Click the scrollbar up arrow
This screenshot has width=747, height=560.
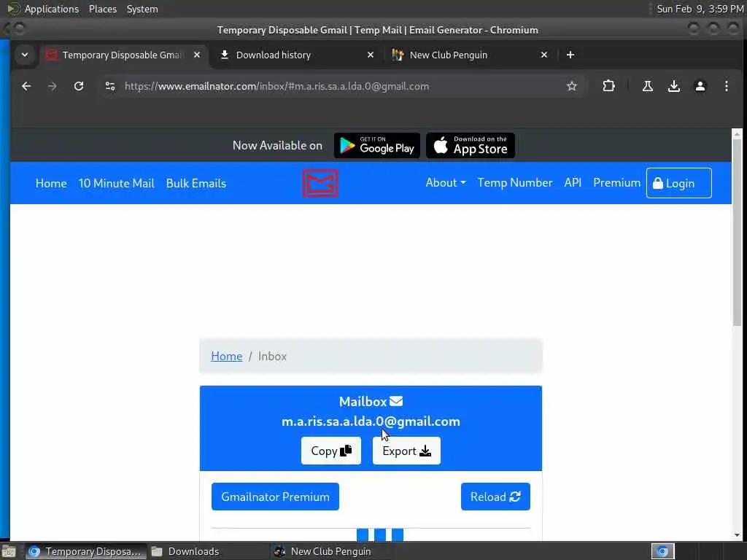click(737, 134)
